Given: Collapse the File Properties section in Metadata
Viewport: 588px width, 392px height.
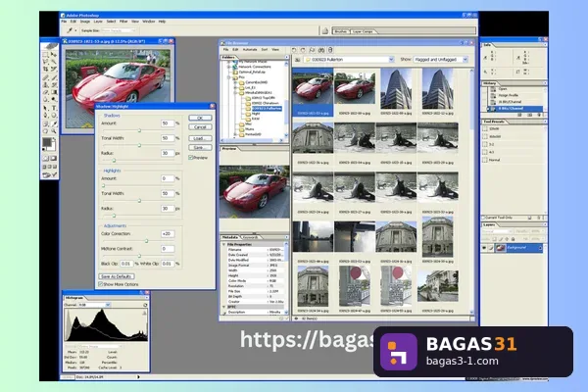Looking at the screenshot, I should 223,244.
